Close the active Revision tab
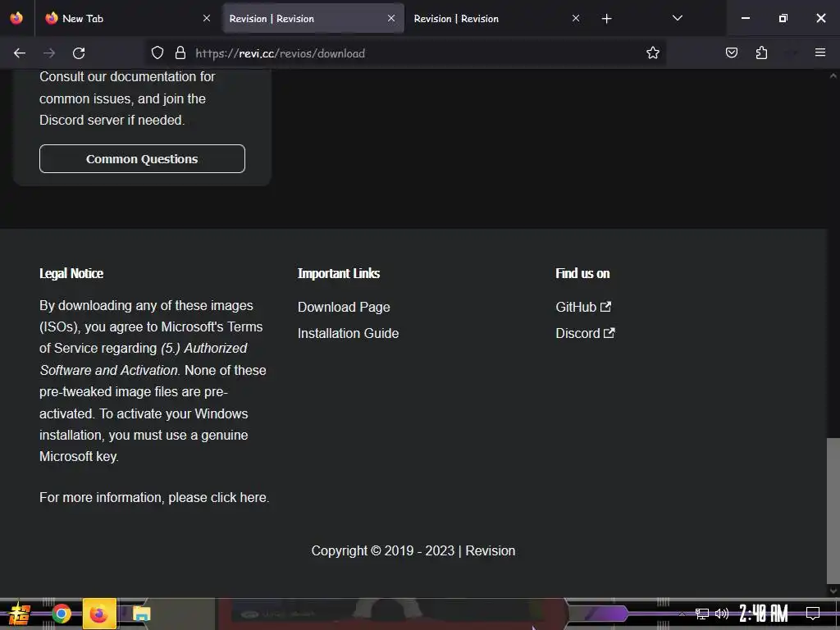This screenshot has height=630, width=840. 391,18
